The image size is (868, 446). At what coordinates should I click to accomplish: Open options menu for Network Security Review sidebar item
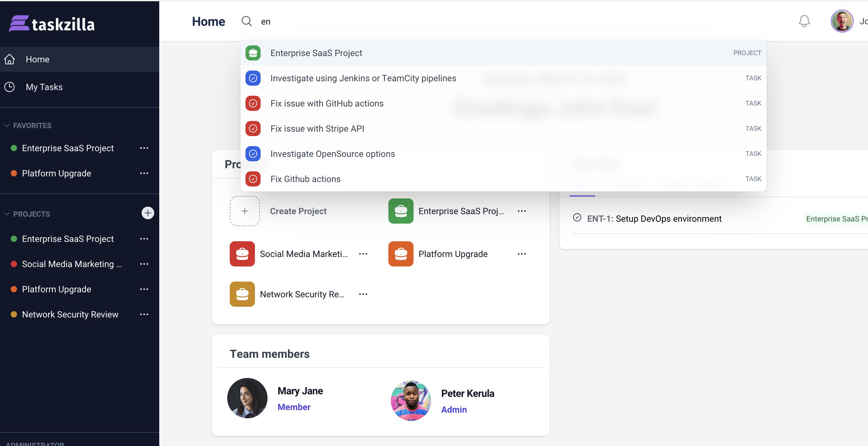(144, 314)
